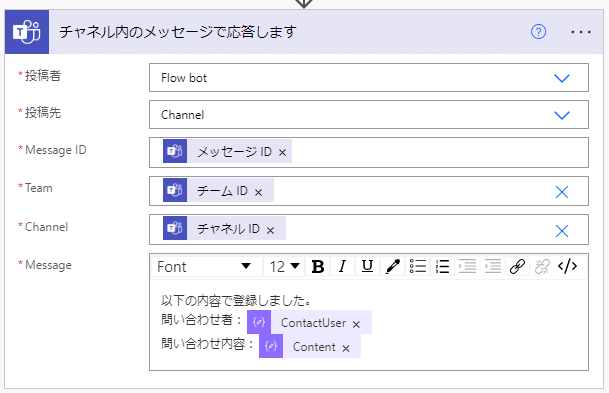Open the font size 12 dropdown
This screenshot has width=609, height=393.
(285, 267)
